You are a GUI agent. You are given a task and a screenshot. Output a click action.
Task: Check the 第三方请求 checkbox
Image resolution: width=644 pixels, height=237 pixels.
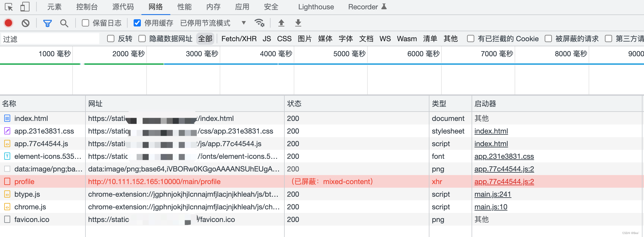[x=608, y=38]
